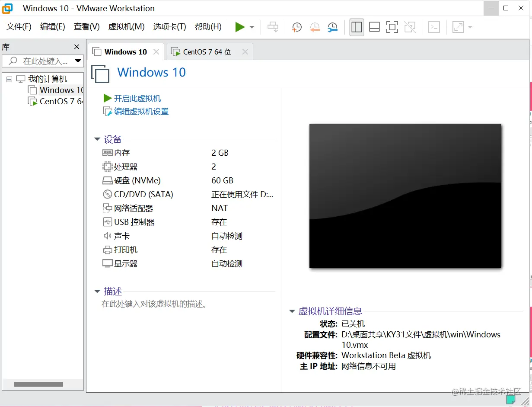Click the configuration file path text
The height and width of the screenshot is (407, 532).
tap(421, 340)
